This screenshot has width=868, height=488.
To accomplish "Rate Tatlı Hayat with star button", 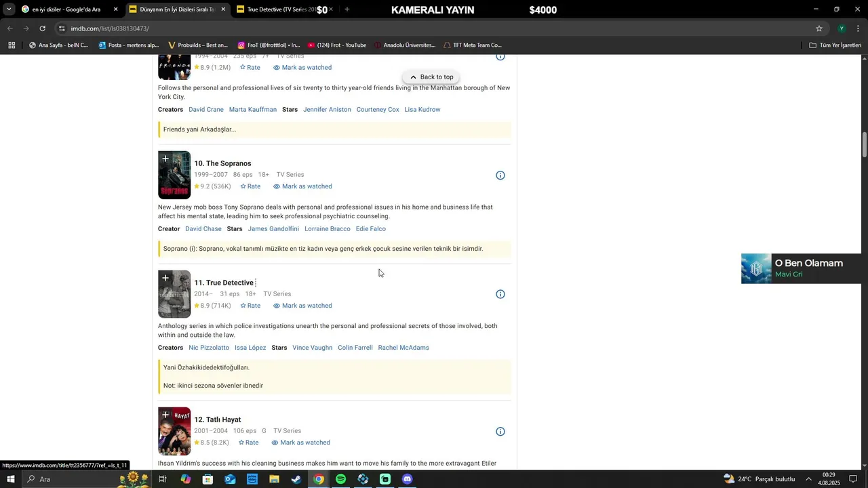I will (x=248, y=443).
